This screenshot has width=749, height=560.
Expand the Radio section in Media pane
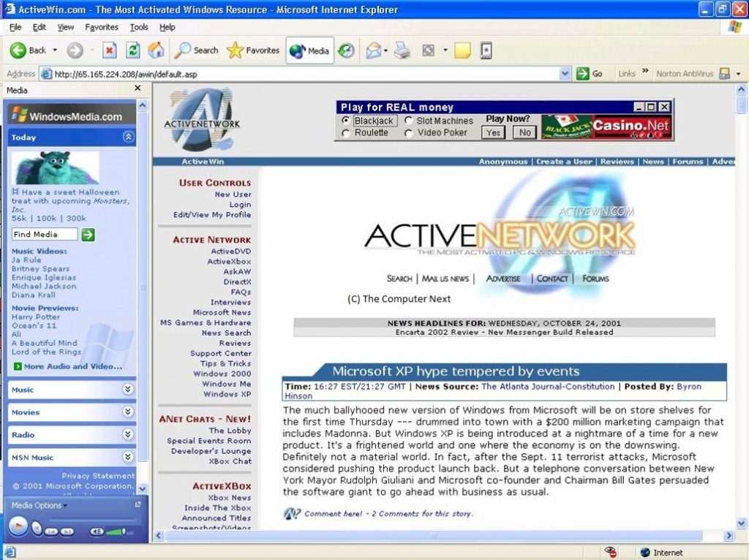(128, 434)
